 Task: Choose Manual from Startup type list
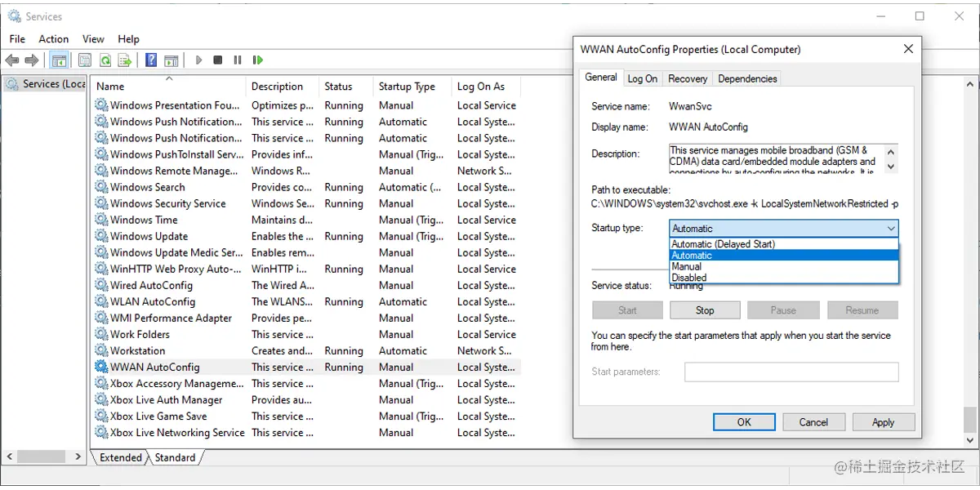pyautogui.click(x=784, y=266)
